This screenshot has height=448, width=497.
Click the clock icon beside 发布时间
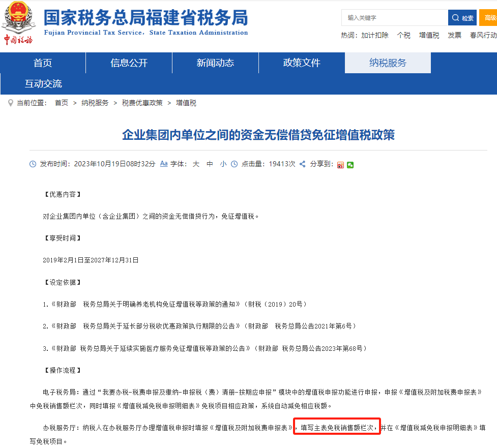click(32, 164)
